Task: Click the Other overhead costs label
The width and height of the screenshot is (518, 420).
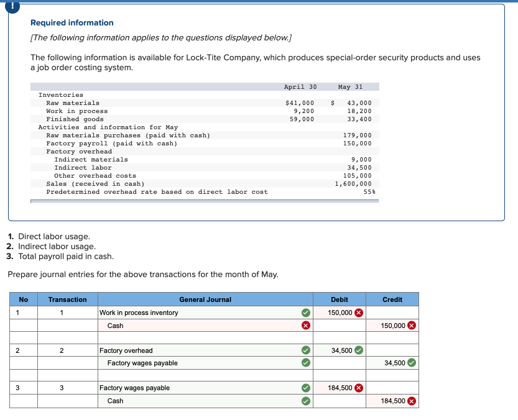Action: coord(95,176)
